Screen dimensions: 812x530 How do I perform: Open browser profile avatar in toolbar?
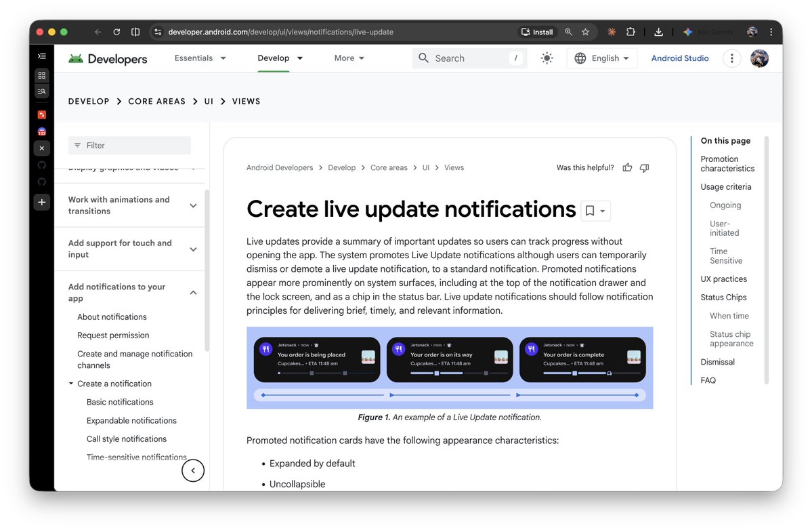coord(752,32)
